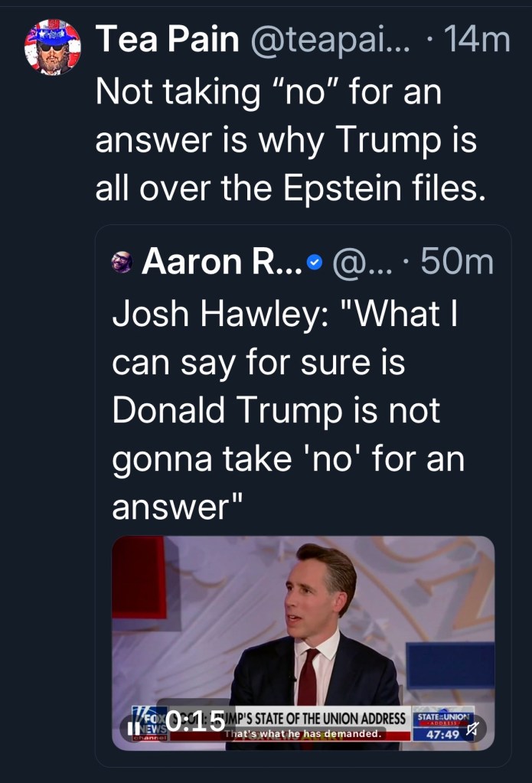This screenshot has height=783, width=532.
Task: Open Tea Pain's profile avatar
Action: tap(53, 47)
